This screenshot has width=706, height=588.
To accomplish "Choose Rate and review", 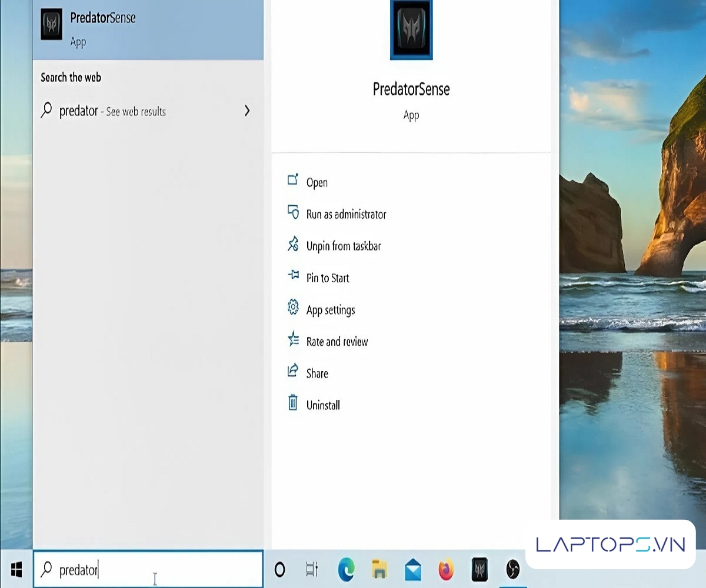I will coord(411,341).
